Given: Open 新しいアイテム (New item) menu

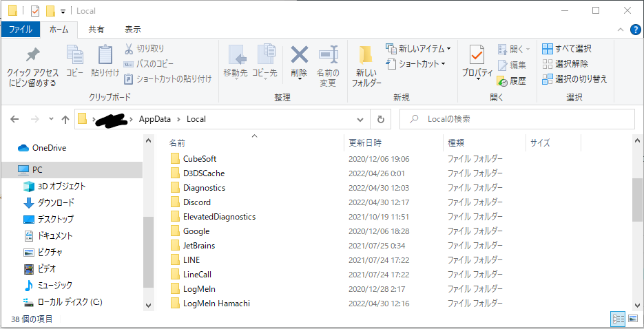Looking at the screenshot, I should (x=418, y=49).
